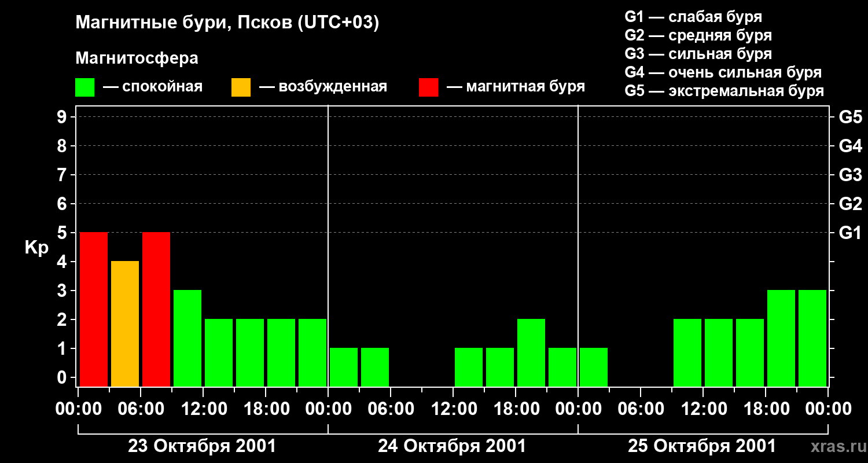The width and height of the screenshot is (868, 463).
Task: Select the legend label "— магнитная буря"
Action: click(516, 87)
